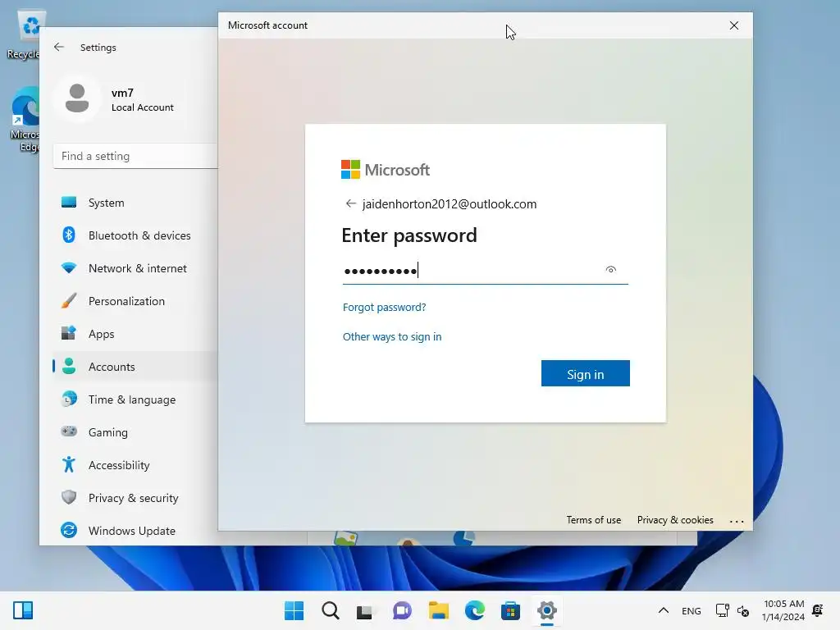Open taskbar Search
840x630 pixels.
pos(330,610)
